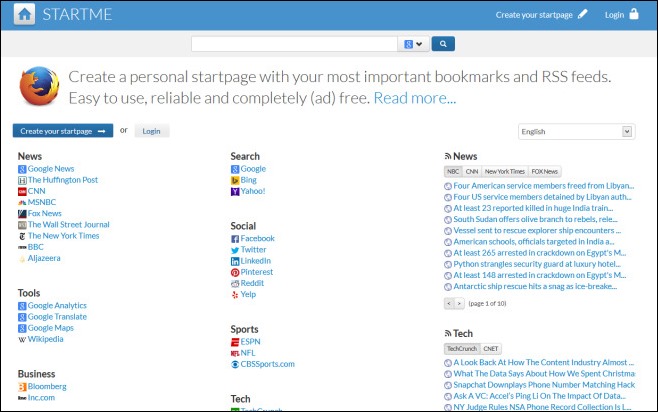Click the Facebook icon under Social
Screen dimensions: 658x412
(235, 239)
